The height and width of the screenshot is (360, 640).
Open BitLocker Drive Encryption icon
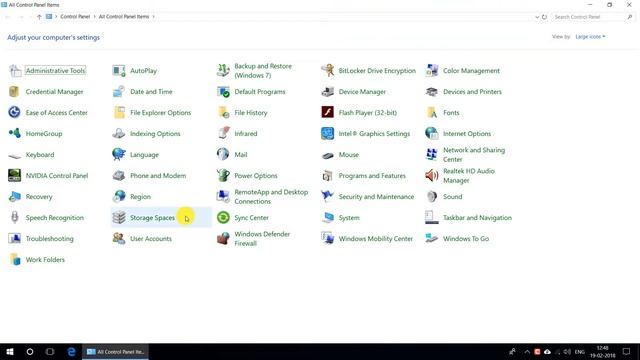pyautogui.click(x=327, y=71)
